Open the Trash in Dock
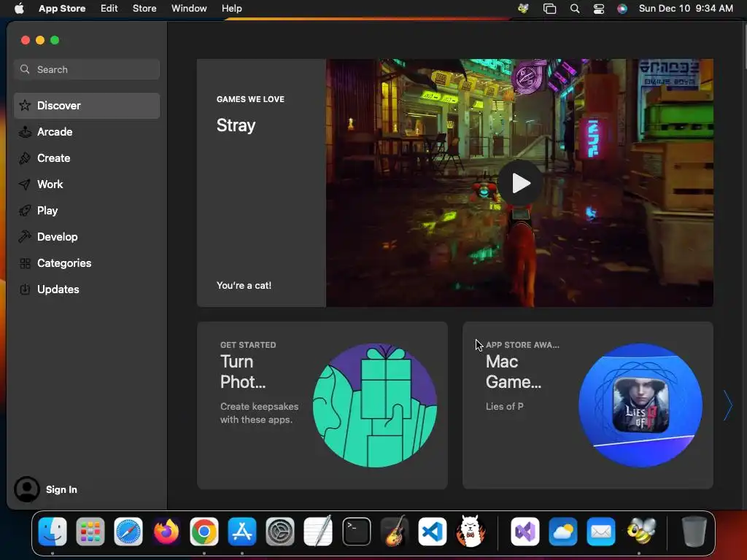Screen dimensions: 747x560 pyautogui.click(x=694, y=532)
